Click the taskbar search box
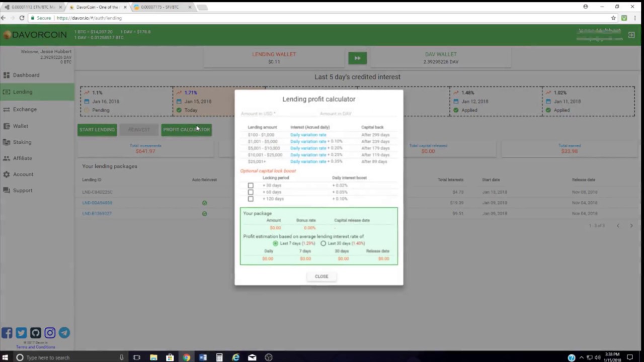 (70, 357)
